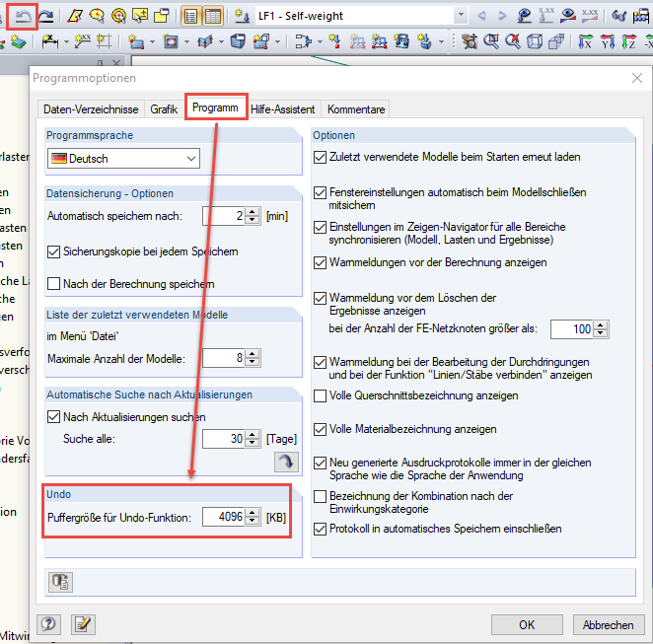Close the Programmoptionen dialog
Screen dimensions: 653x644
pyautogui.click(x=637, y=78)
